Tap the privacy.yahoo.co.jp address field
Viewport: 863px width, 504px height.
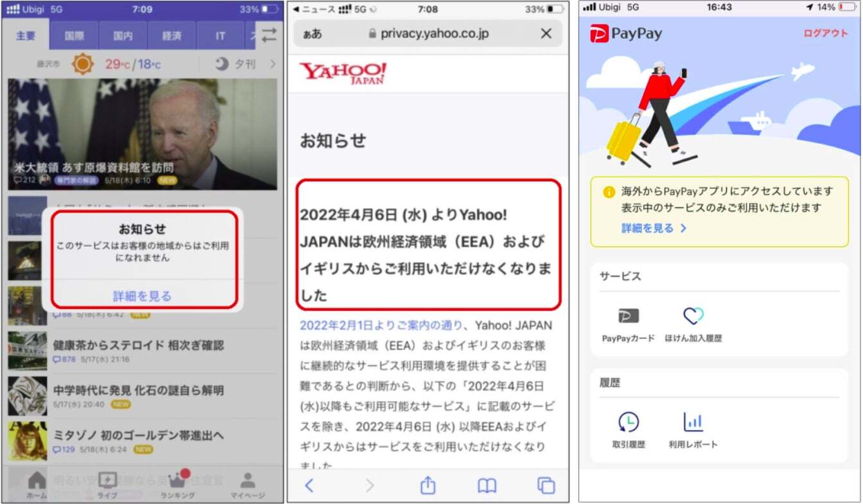coord(428,34)
